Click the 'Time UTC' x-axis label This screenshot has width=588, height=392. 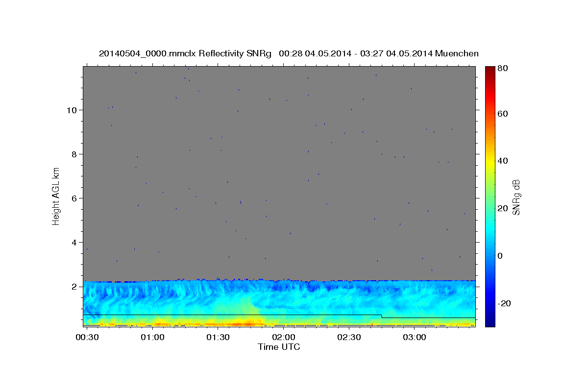coord(279,347)
